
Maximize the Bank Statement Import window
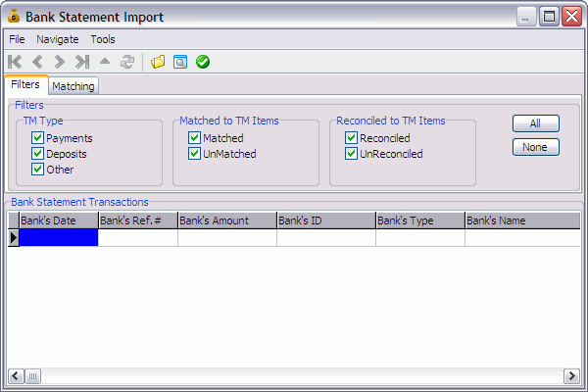coord(549,17)
